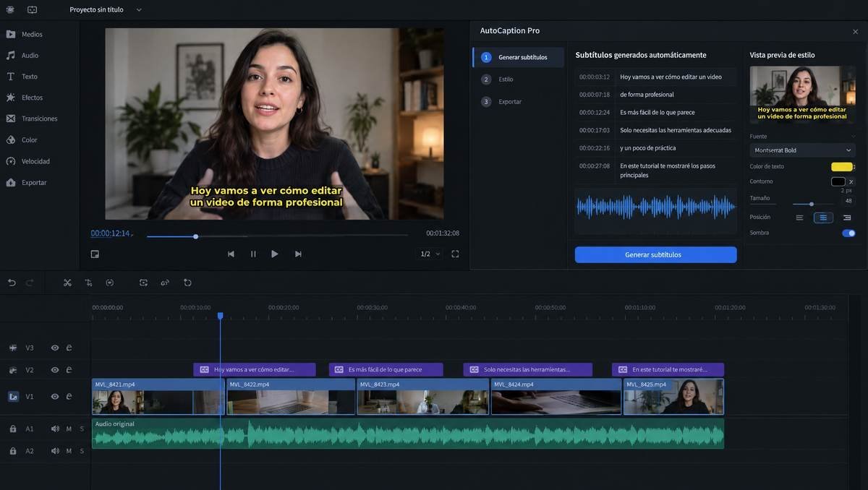Open the Proyecto sin título dropdown
Screen dimensions: 868x490
106,9
